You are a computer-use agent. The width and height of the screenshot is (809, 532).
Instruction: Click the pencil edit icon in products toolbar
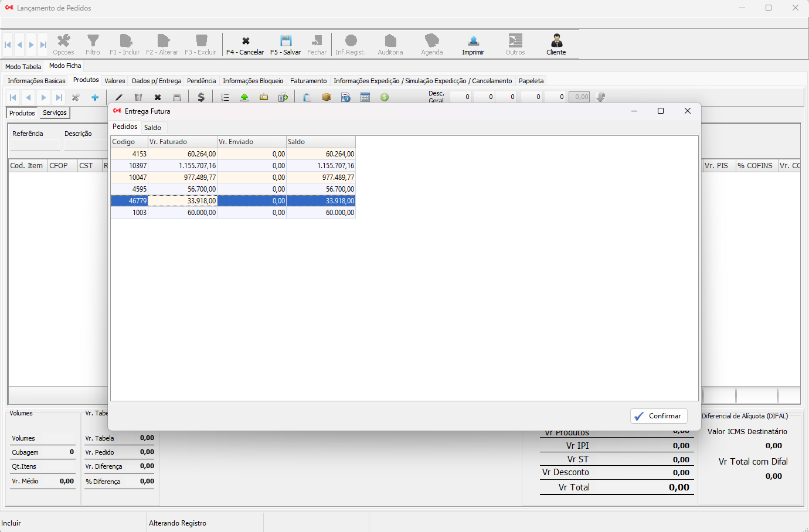point(119,97)
